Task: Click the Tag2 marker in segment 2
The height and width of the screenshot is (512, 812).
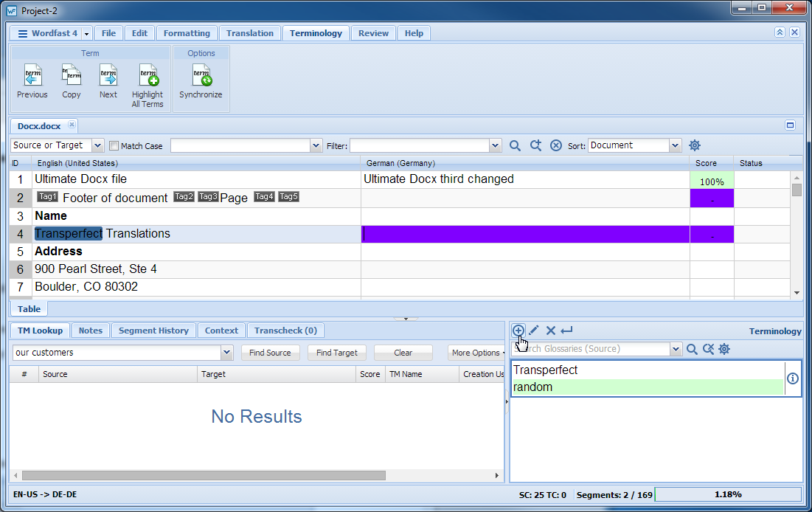Action: [184, 196]
